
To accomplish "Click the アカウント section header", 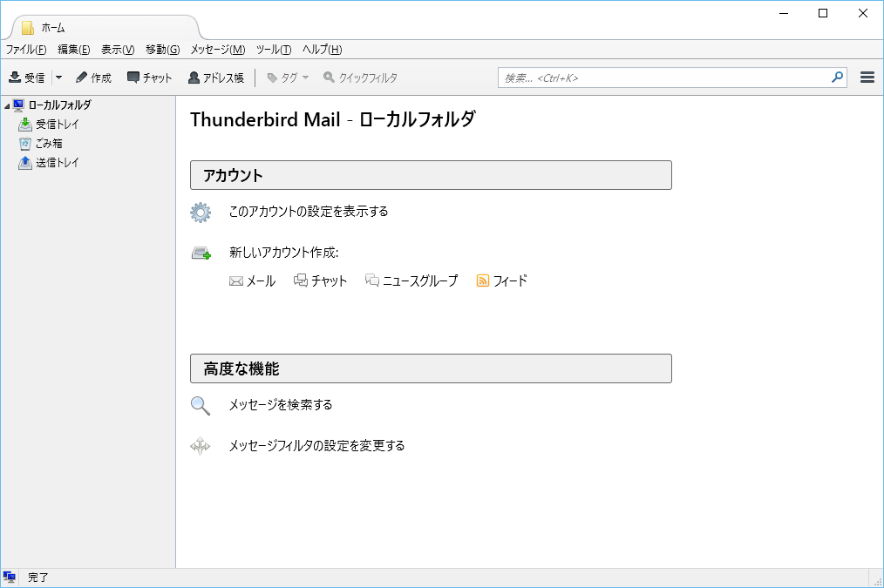I will pos(431,175).
